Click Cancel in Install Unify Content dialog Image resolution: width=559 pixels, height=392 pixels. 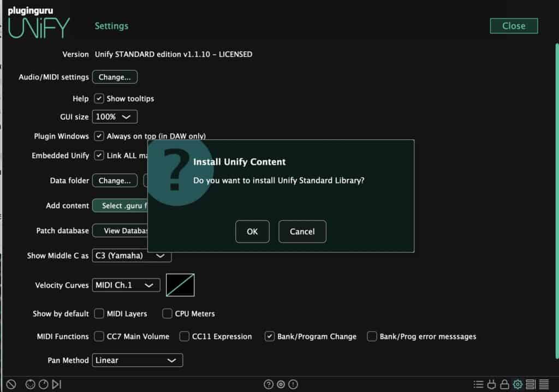coord(302,231)
